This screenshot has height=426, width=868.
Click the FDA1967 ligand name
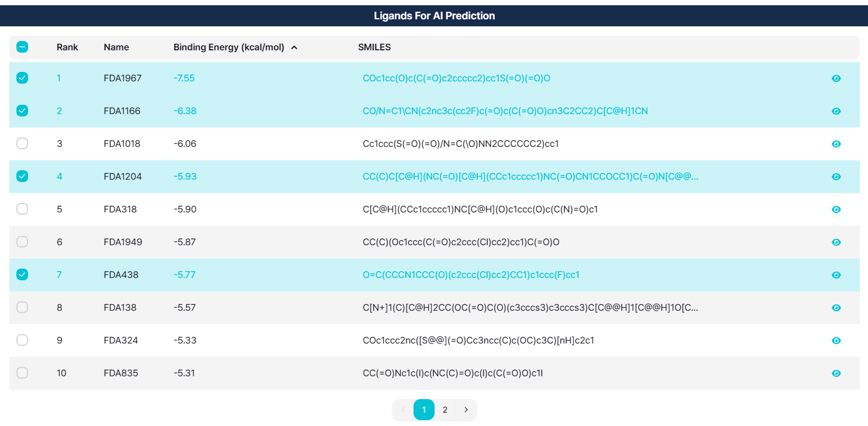pyautogui.click(x=122, y=78)
